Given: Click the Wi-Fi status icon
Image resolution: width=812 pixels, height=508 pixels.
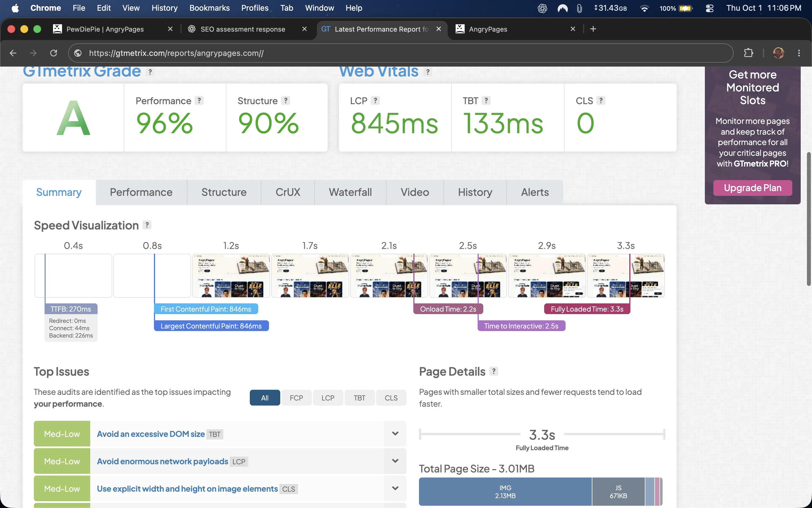Looking at the screenshot, I should click(x=644, y=8).
